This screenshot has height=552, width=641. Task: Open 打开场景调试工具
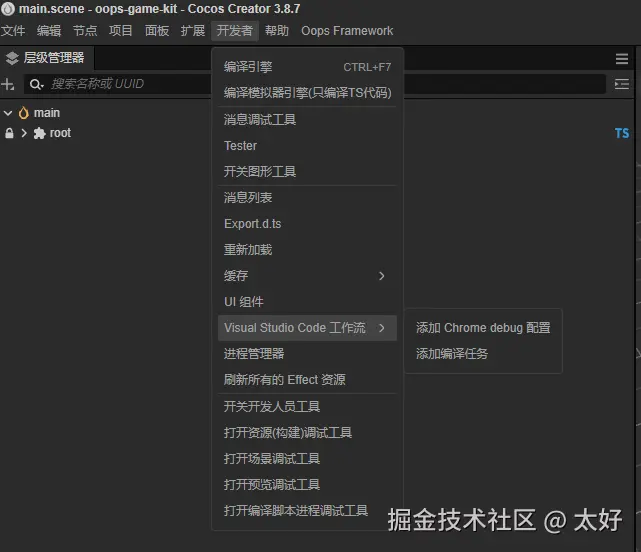tap(307, 459)
